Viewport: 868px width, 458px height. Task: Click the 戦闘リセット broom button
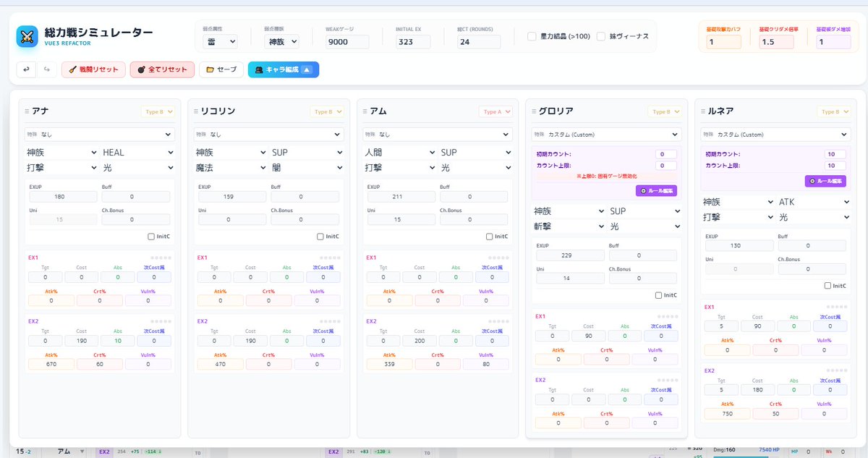point(93,69)
